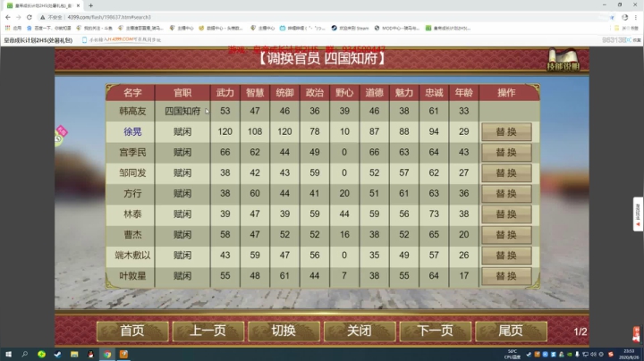This screenshot has width=644, height=361.
Task: Click the taskbar clock
Action: pos(629,354)
